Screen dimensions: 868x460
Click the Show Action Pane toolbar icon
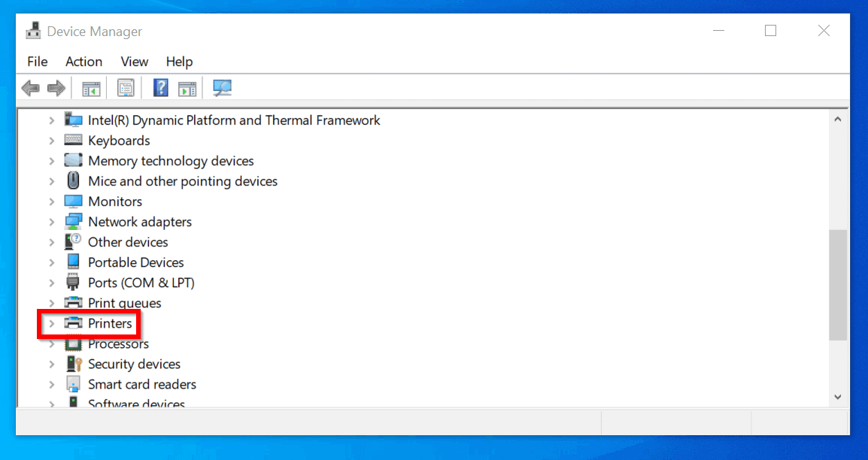(187, 88)
